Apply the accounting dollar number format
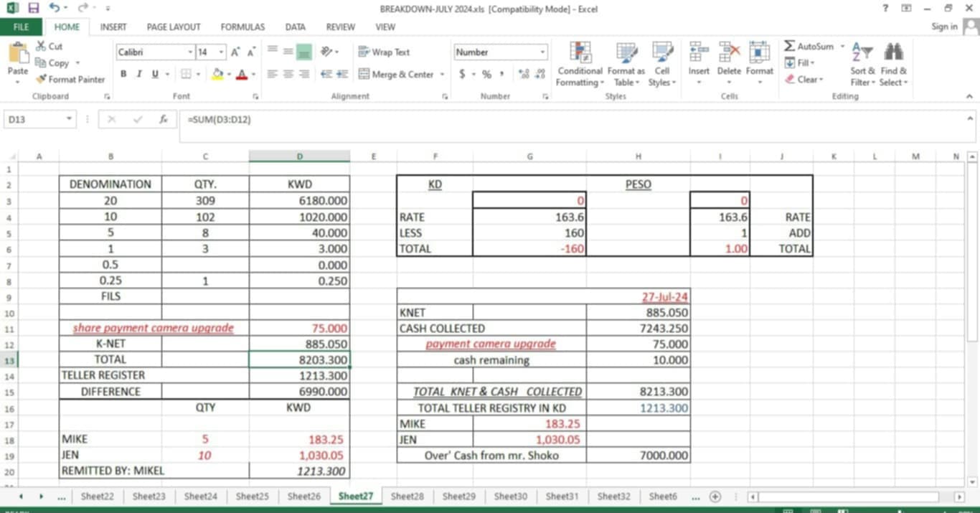Screen dimensions: 980x513 point(462,74)
